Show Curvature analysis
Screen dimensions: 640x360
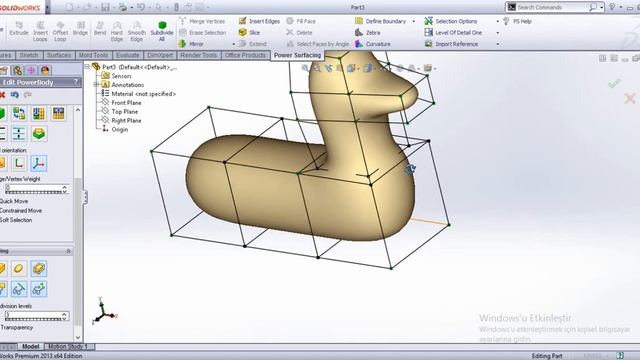[373, 44]
